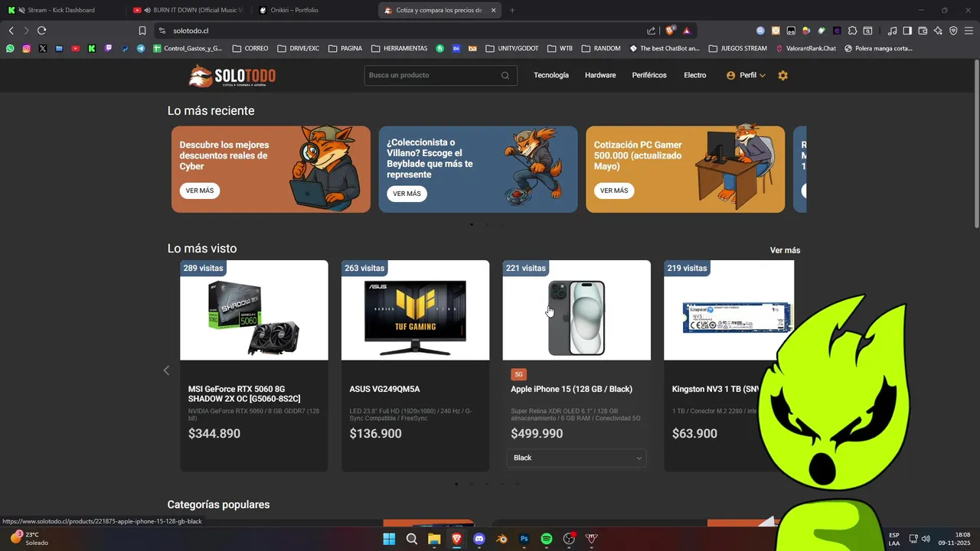Open the Kick bookmark icon
This screenshot has height=551, width=980.
click(x=92, y=48)
